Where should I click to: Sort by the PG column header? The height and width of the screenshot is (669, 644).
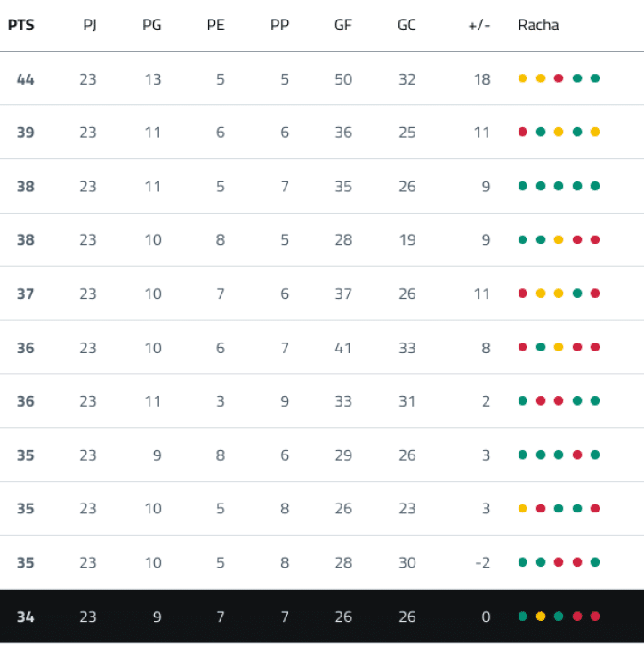(152, 25)
